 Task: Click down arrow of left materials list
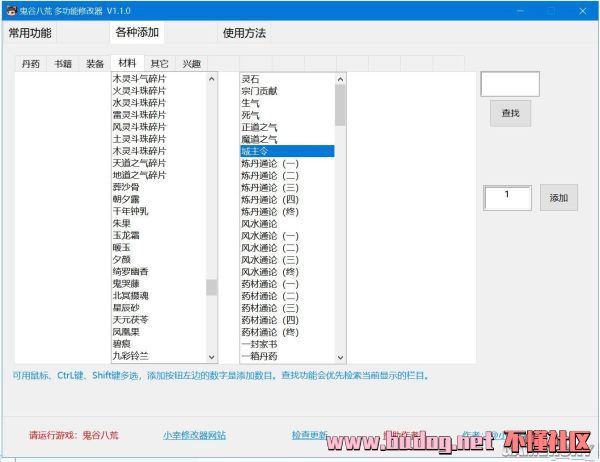[x=211, y=356]
